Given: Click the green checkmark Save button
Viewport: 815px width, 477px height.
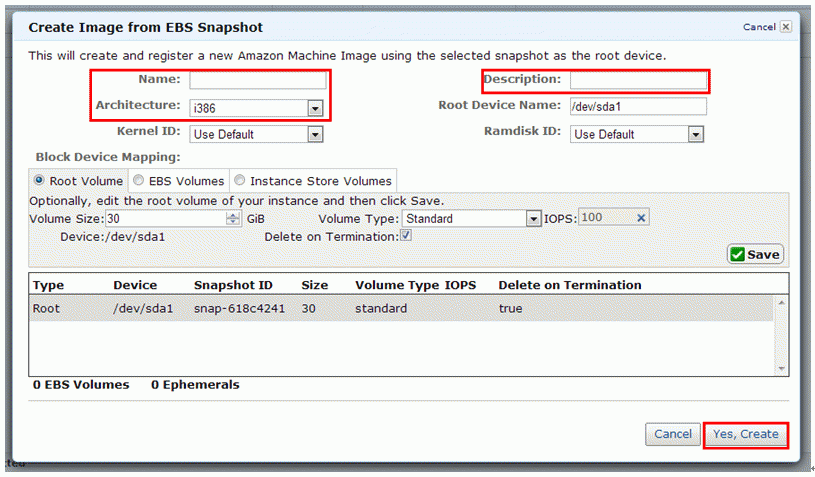Looking at the screenshot, I should (x=755, y=254).
